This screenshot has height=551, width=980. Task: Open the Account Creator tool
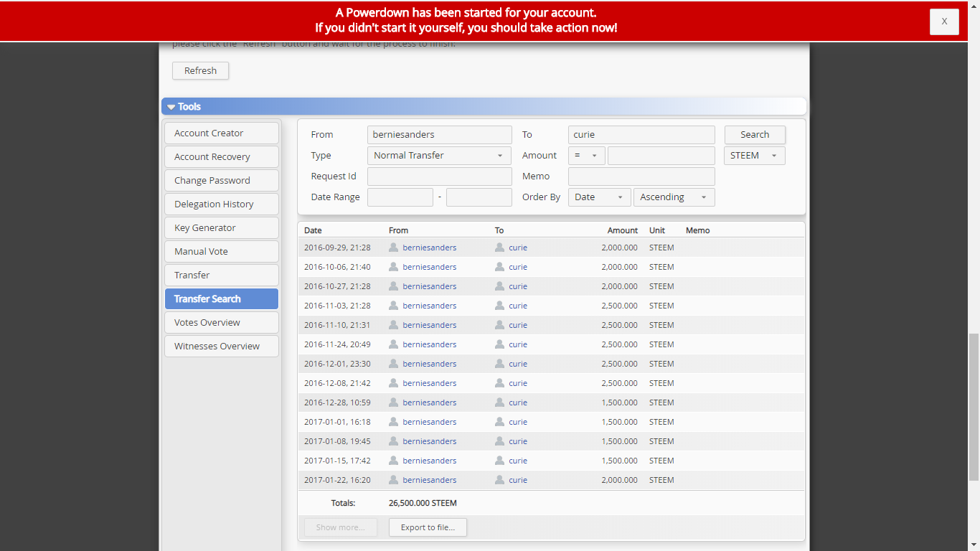tap(222, 133)
